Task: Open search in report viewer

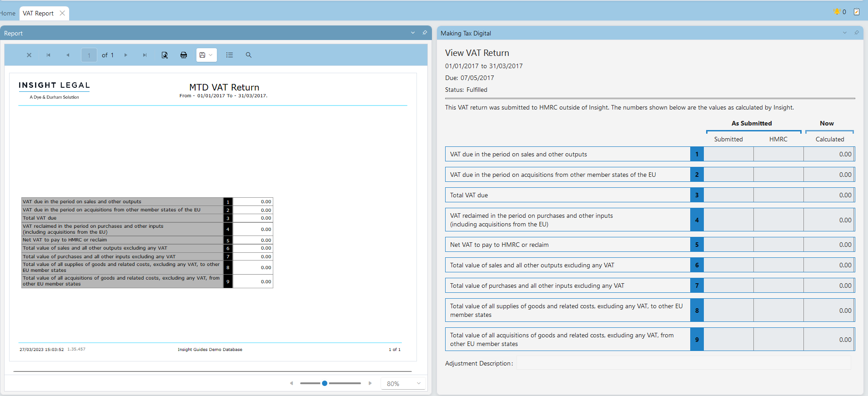Action: coord(249,55)
